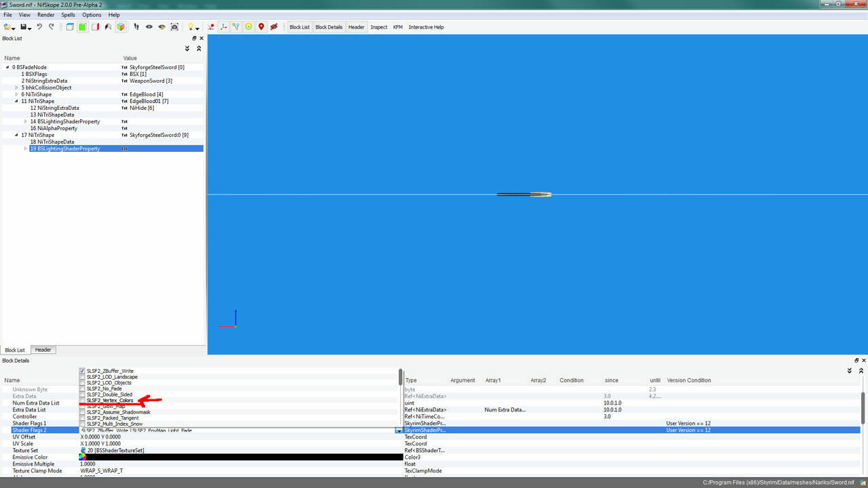The width and height of the screenshot is (868, 488).
Task: Open the light bulb dropdown arrow
Action: (197, 28)
